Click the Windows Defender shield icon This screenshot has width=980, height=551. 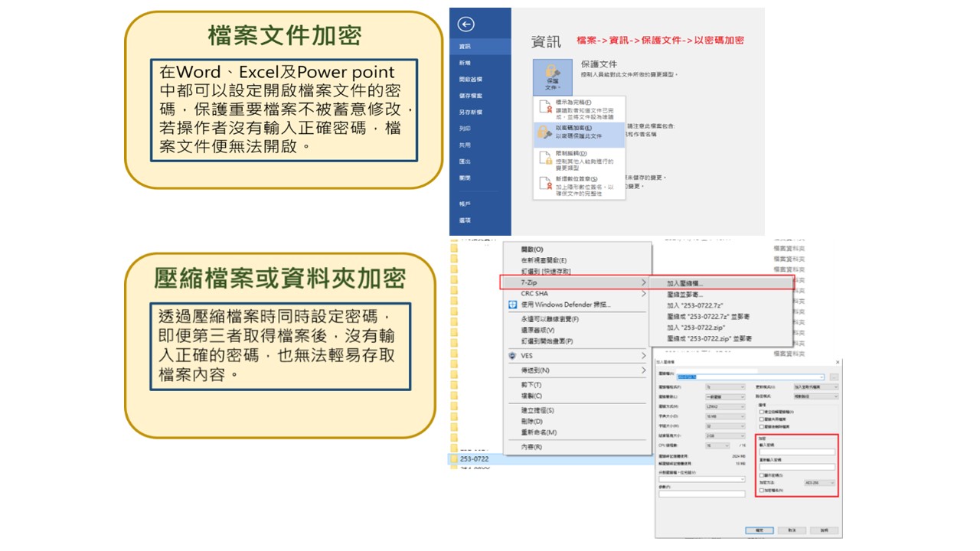pyautogui.click(x=513, y=305)
